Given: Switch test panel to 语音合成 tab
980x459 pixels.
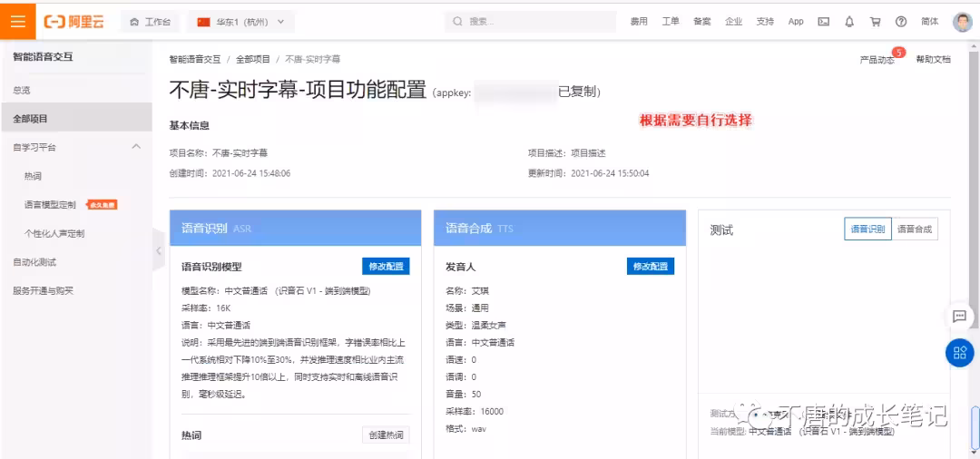Looking at the screenshot, I should [915, 229].
